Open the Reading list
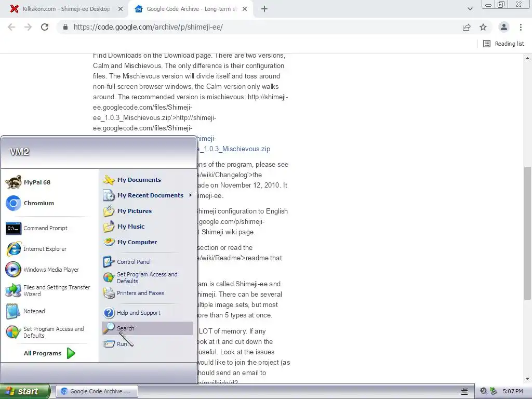532x399 pixels. pyautogui.click(x=503, y=44)
